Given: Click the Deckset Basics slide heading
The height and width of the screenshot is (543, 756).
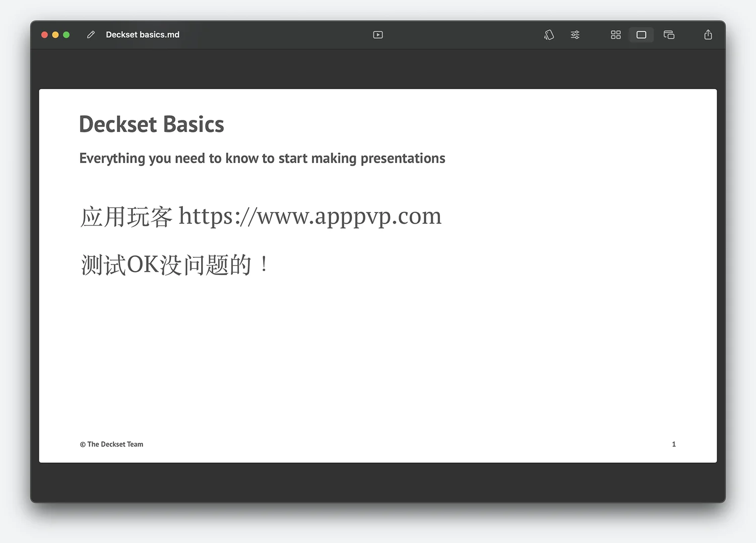Looking at the screenshot, I should (x=151, y=124).
